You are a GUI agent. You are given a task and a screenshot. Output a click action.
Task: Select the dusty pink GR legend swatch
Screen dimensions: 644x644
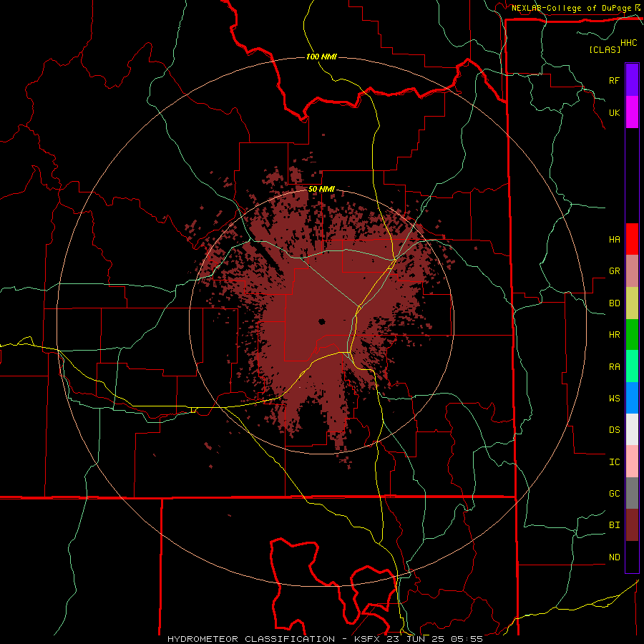pos(632,271)
